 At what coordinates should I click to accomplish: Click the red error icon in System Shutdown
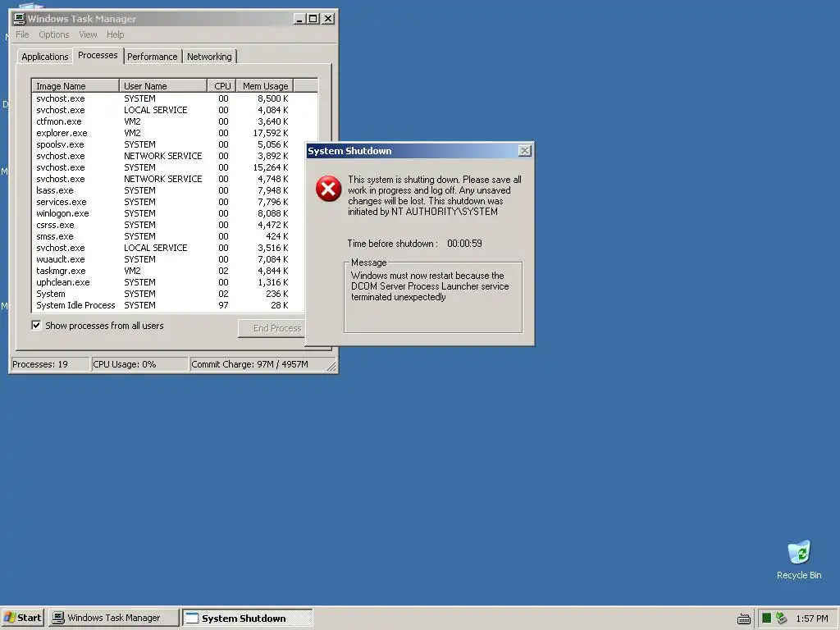tap(328, 189)
